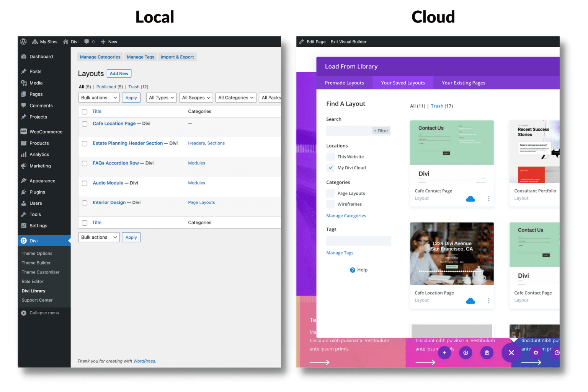Click the WordPress logo in the admin bar
588x392 pixels.
23,42
